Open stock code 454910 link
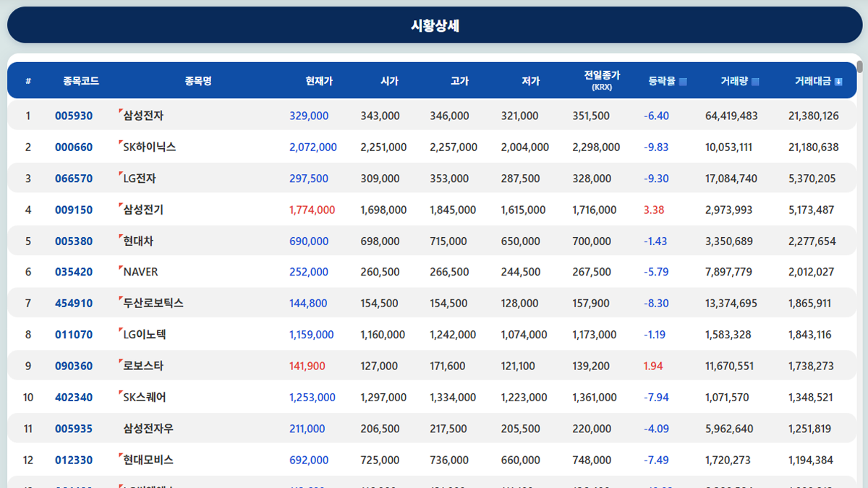 click(74, 304)
